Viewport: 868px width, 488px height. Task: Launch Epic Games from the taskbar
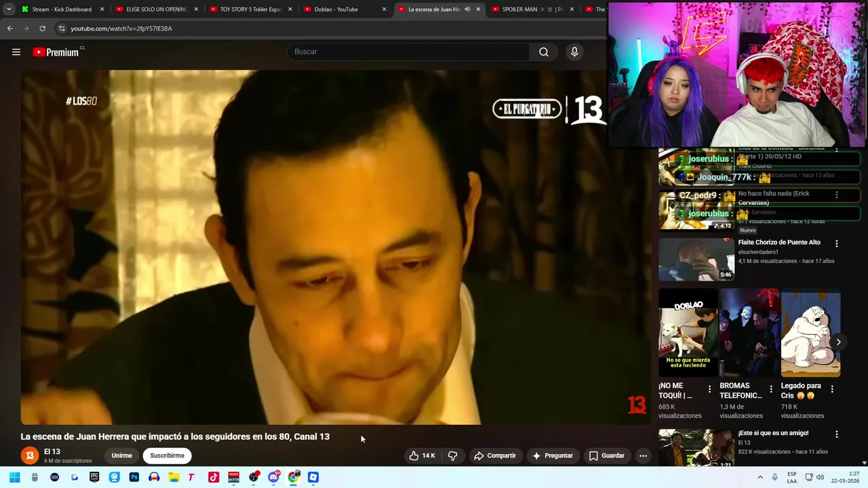(94, 477)
